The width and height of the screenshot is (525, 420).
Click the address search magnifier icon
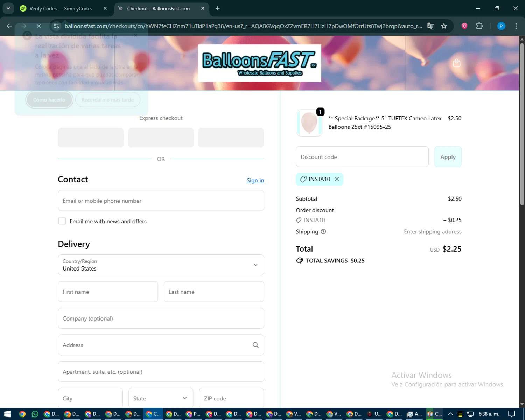coord(255,345)
